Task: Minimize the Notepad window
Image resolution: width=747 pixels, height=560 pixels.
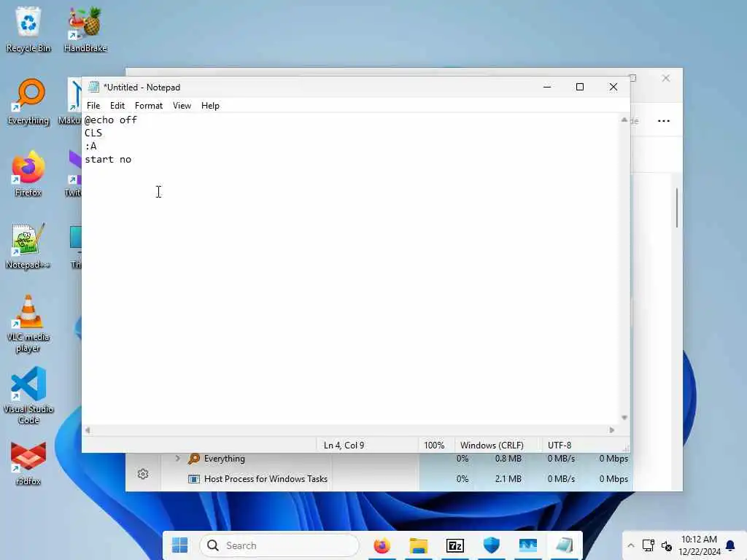Action: coord(547,87)
